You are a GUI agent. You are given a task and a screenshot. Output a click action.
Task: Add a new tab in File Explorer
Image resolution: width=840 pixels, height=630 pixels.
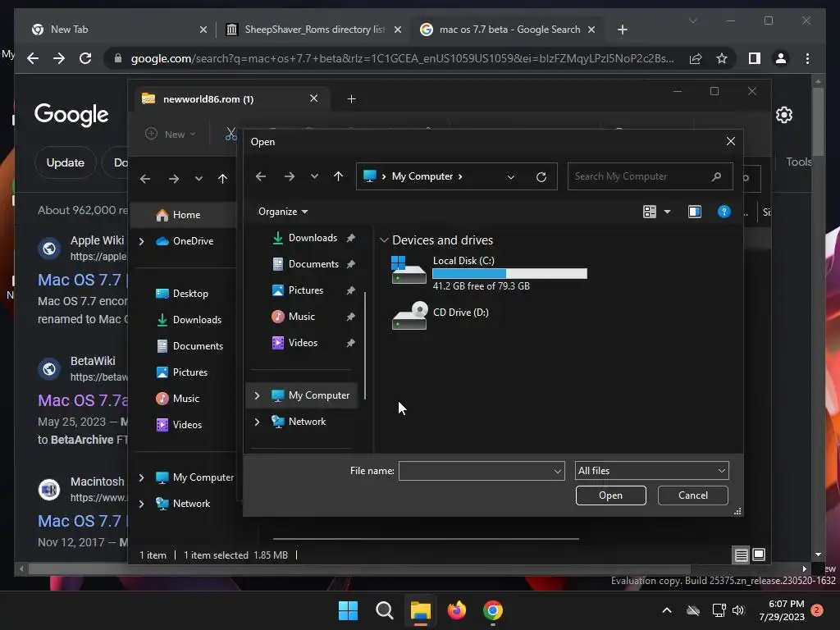click(351, 99)
